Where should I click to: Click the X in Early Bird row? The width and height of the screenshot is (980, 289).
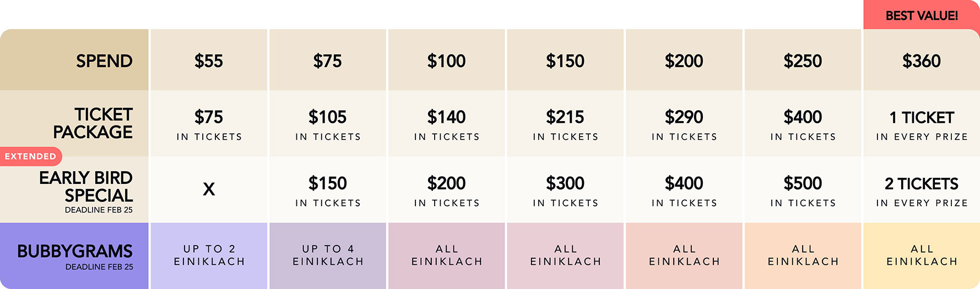point(209,189)
